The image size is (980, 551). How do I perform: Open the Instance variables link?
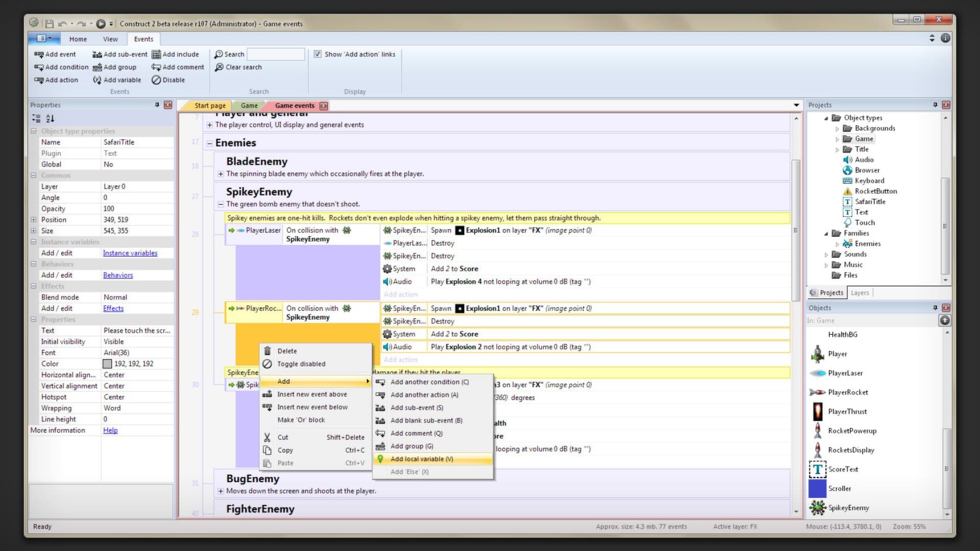pyautogui.click(x=130, y=253)
